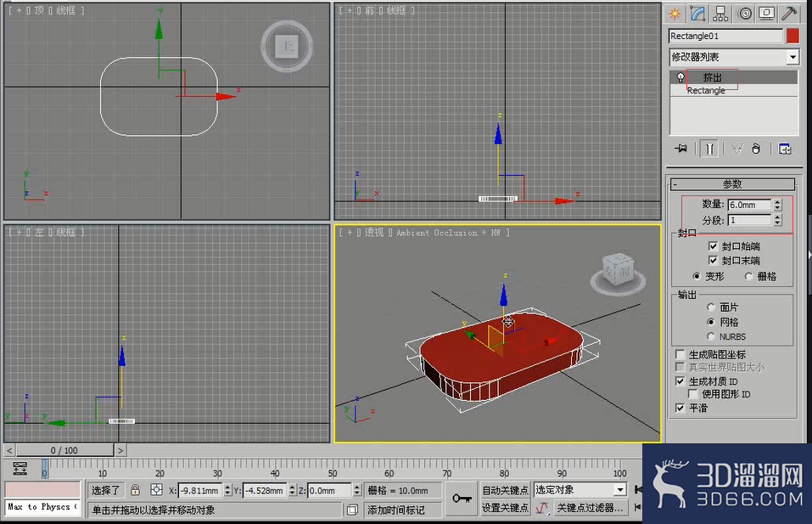
Task: Click 分段 spinner arrows
Action: pyautogui.click(x=777, y=220)
